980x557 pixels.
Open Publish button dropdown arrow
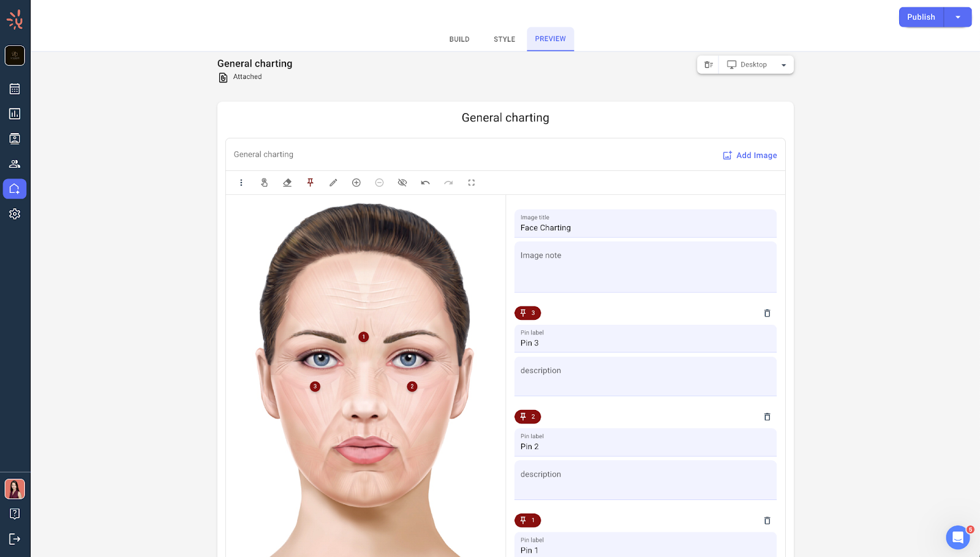[x=958, y=17]
